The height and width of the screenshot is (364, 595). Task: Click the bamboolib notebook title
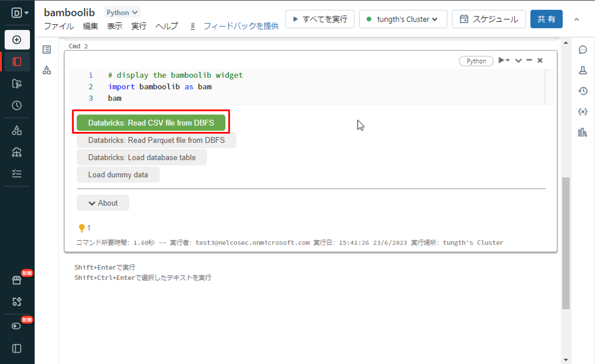click(x=69, y=12)
